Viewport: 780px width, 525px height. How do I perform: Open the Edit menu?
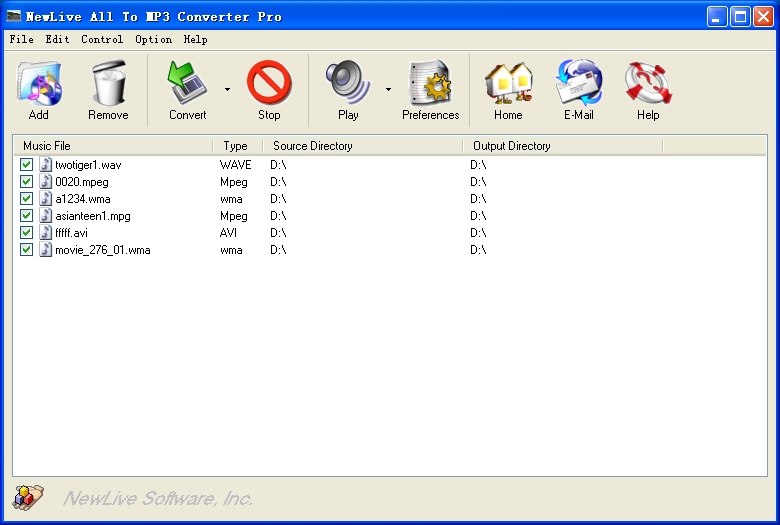point(57,39)
